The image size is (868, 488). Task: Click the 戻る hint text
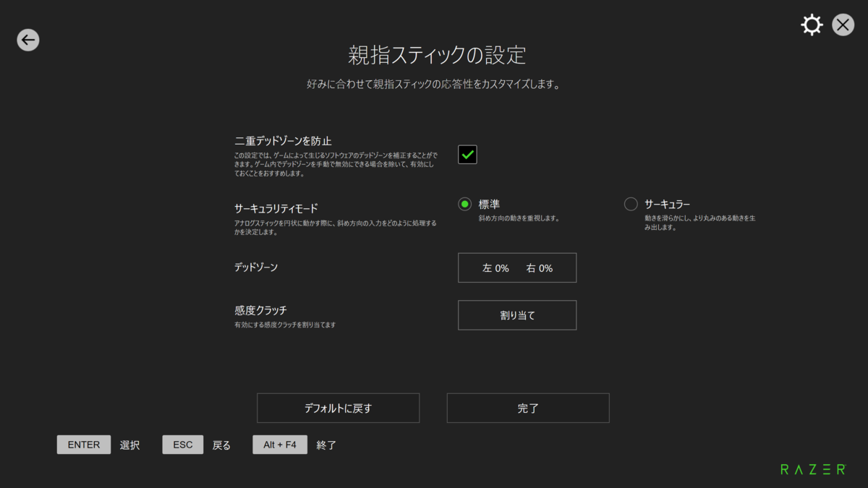(x=221, y=445)
